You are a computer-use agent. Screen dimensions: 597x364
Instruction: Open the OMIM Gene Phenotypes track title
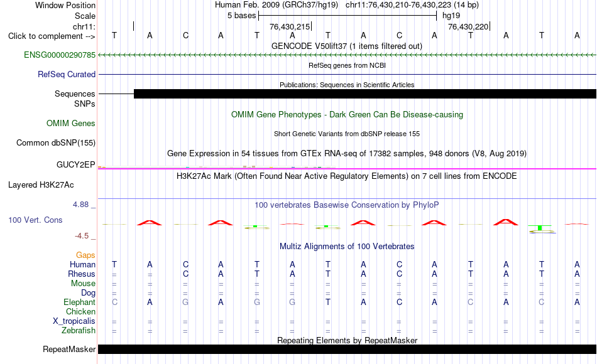[347, 114]
